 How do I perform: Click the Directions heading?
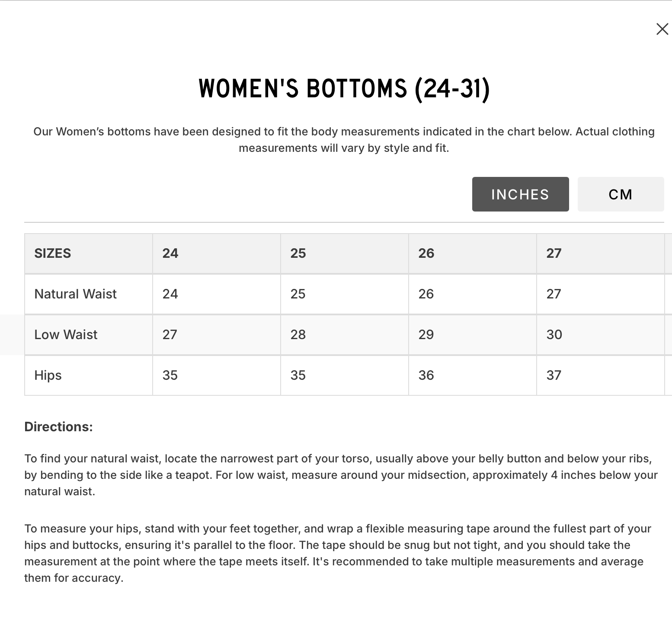[59, 427]
